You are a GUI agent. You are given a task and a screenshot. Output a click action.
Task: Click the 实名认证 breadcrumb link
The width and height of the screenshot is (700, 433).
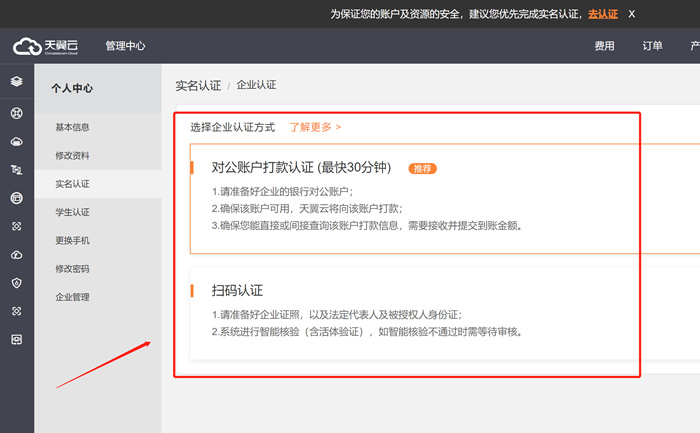[x=197, y=86]
